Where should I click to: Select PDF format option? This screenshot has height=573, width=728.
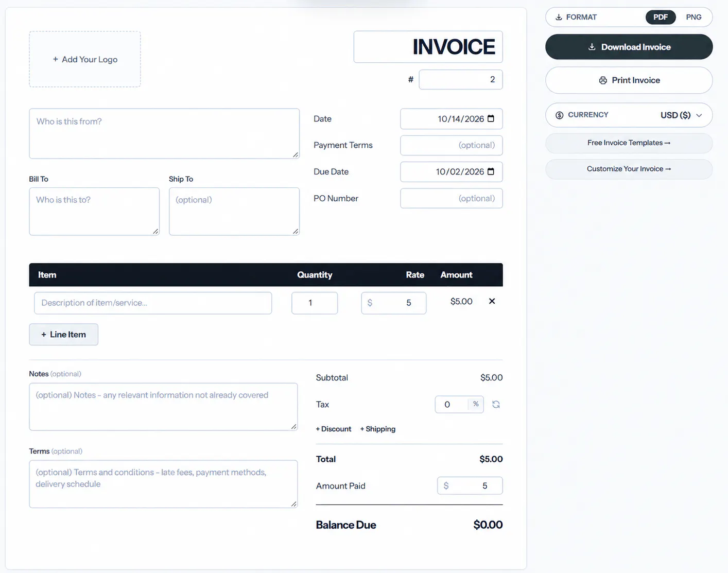661,17
